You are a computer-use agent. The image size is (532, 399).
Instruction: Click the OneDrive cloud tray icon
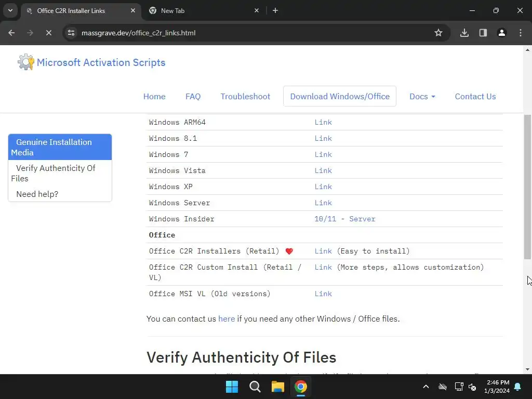pyautogui.click(x=443, y=387)
